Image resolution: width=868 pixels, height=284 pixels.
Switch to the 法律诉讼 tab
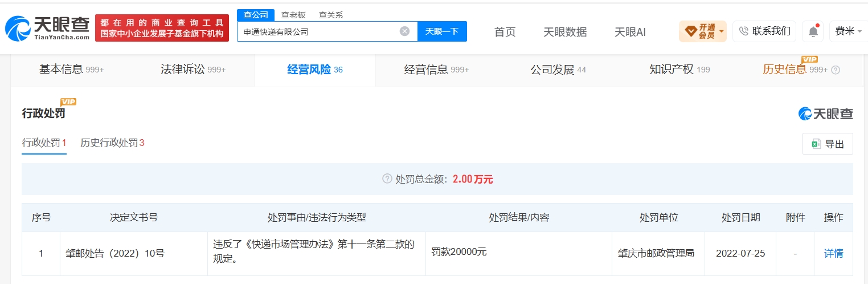(193, 70)
